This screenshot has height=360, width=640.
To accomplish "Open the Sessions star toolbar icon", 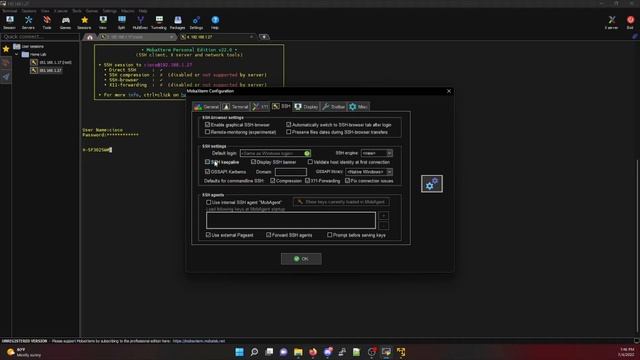I will coord(84,22).
